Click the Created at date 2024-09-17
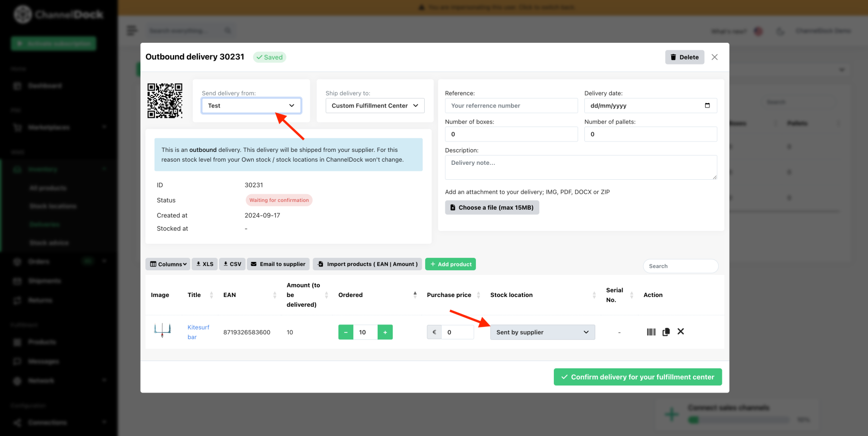 pos(262,215)
